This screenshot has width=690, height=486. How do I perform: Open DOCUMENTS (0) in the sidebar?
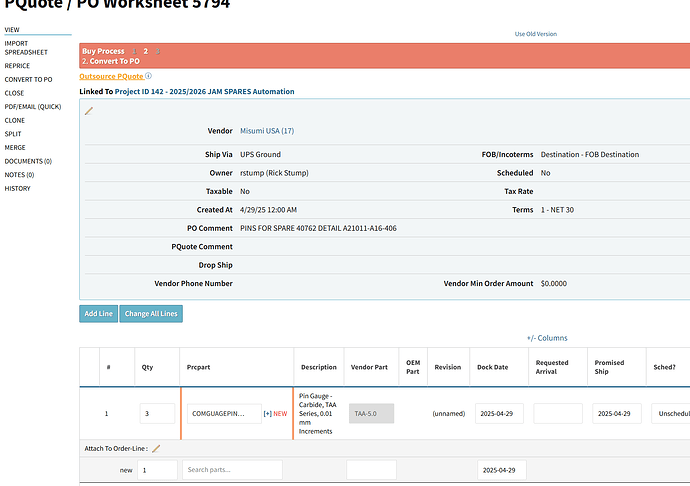click(28, 161)
